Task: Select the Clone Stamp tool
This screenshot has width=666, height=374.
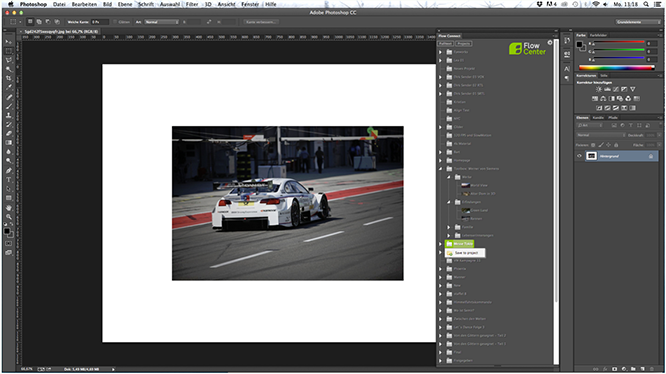Action: [x=8, y=115]
